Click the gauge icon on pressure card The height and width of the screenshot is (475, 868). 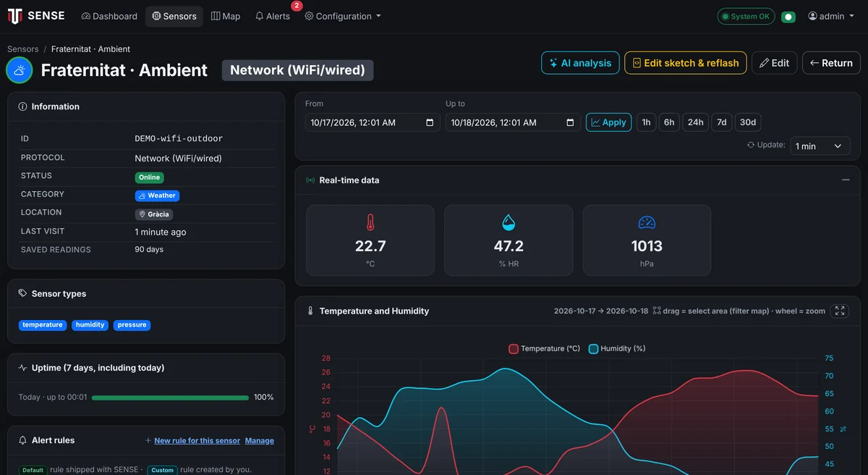(647, 222)
